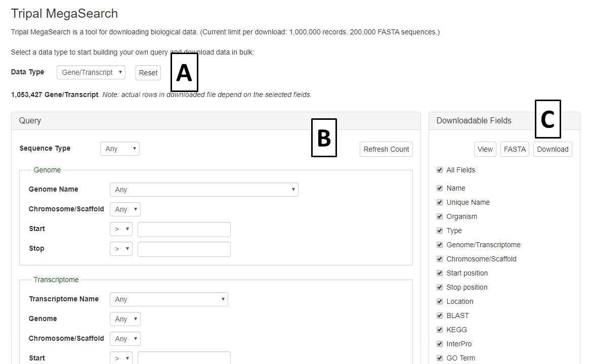Viewport: 592px width, 364px height.
Task: Open Chromosome/Scaffold dropdown in Genome section
Action: pyautogui.click(x=125, y=209)
